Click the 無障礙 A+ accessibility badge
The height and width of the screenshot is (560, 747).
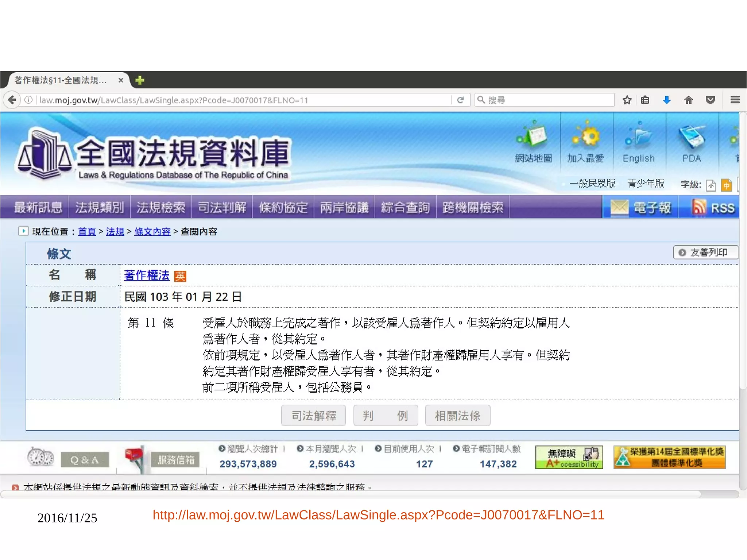[569, 457]
